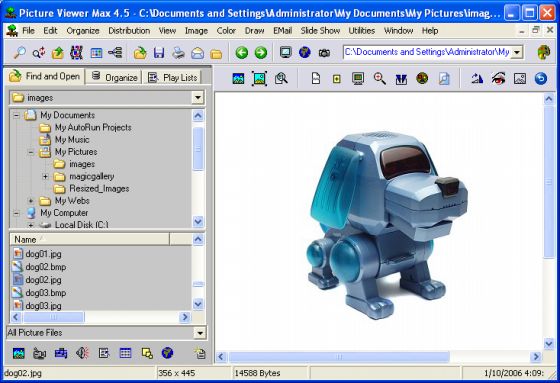
Task: Open the images folder dropdown
Action: [198, 98]
